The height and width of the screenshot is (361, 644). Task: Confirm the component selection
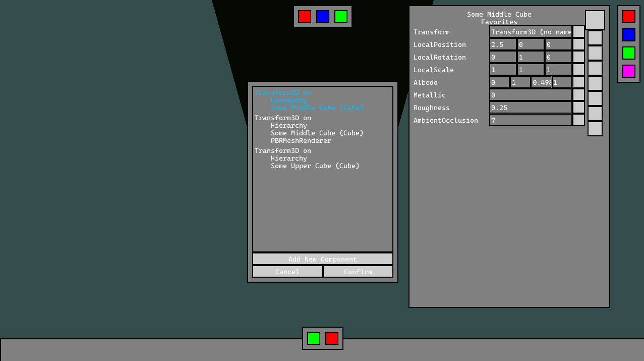click(358, 272)
